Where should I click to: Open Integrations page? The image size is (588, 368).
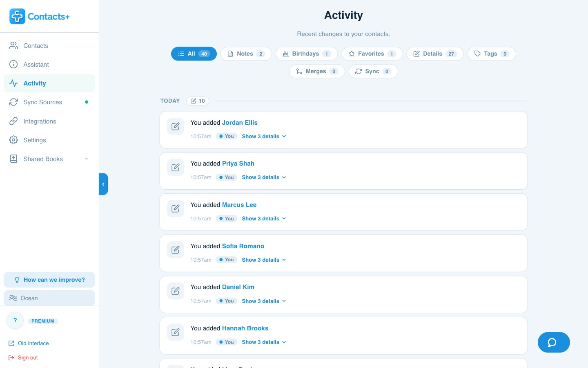49,121
